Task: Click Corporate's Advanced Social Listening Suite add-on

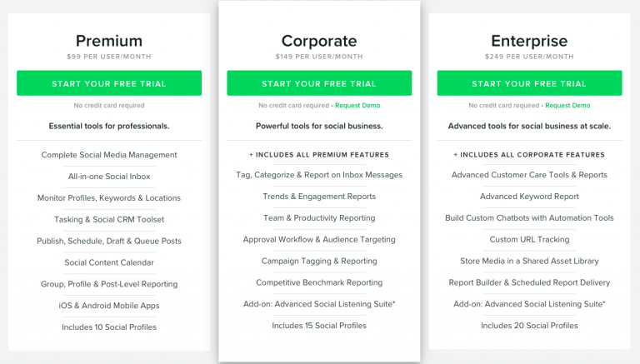Action: [x=319, y=304]
